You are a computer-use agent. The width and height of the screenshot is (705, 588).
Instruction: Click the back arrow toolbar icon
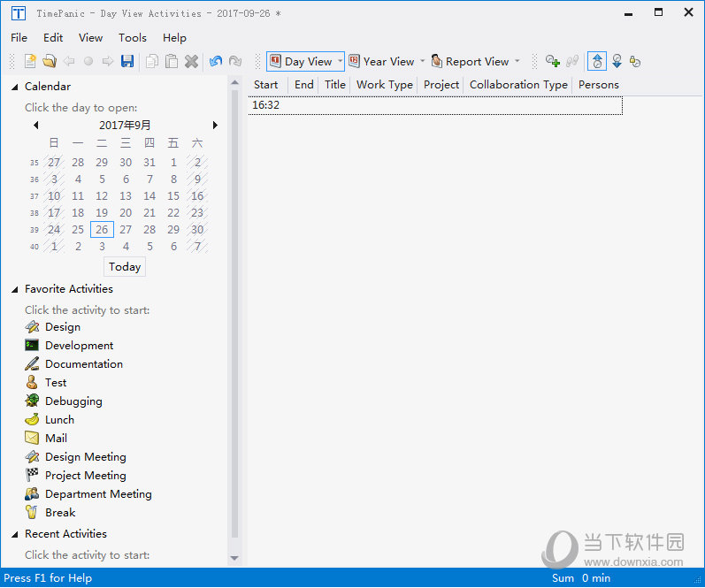69,61
